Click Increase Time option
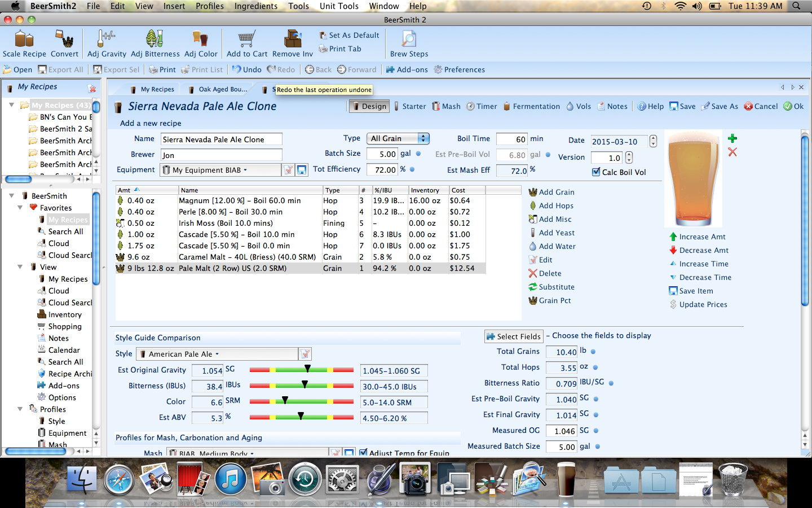 (699, 264)
